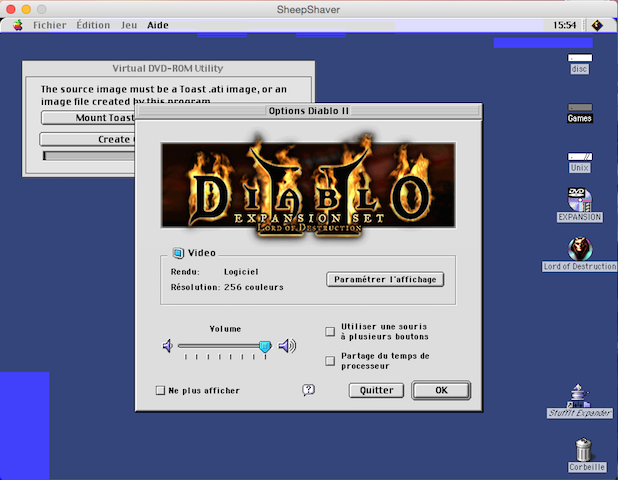The image size is (618, 480).
Task: Click the Create button in DVD-ROM Utility
Action: tap(87, 139)
